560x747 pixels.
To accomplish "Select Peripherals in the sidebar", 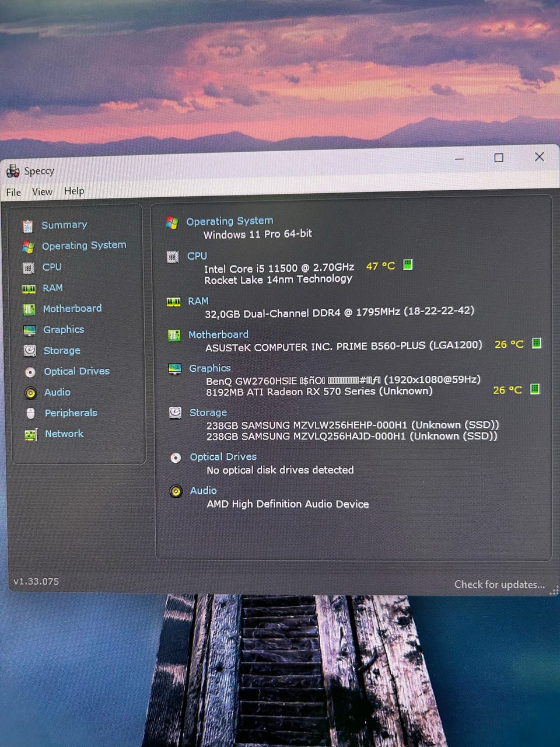I will pyautogui.click(x=71, y=413).
